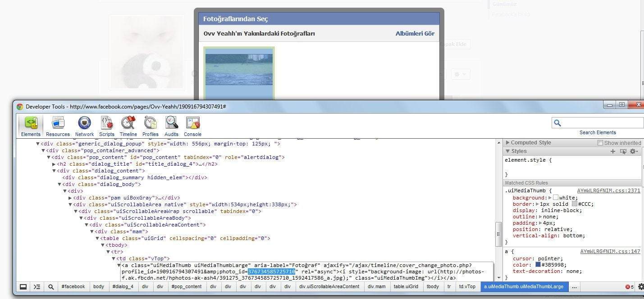Click the text-decoration: none property

pyautogui.click(x=547, y=271)
